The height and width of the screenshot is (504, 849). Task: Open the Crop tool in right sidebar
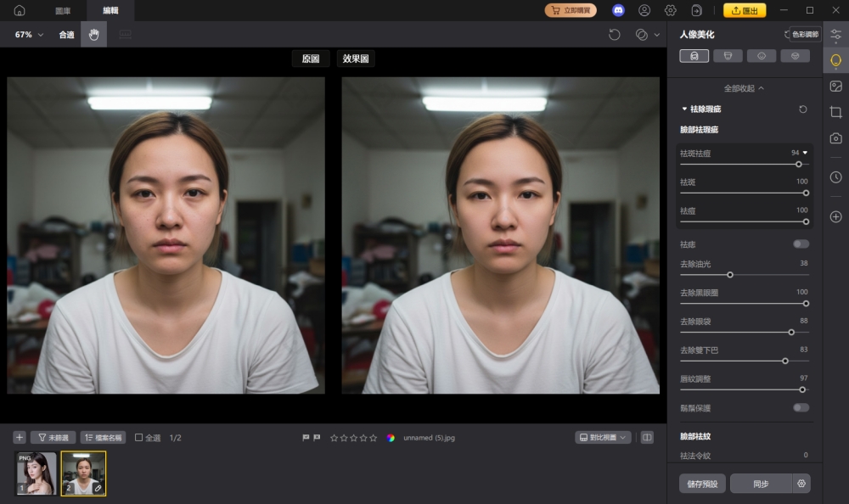pos(835,111)
